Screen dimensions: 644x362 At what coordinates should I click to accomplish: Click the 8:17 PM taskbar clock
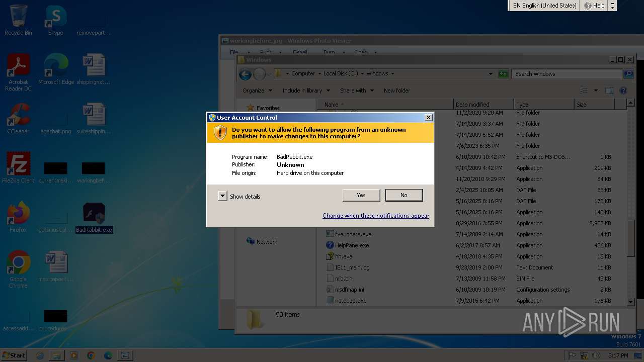pos(618,355)
